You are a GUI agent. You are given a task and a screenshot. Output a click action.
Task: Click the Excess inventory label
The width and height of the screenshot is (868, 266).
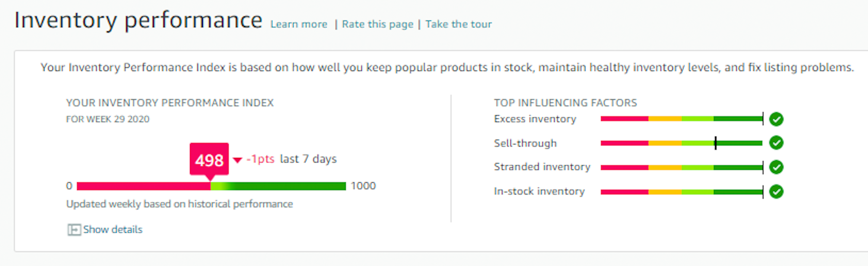coord(535,119)
